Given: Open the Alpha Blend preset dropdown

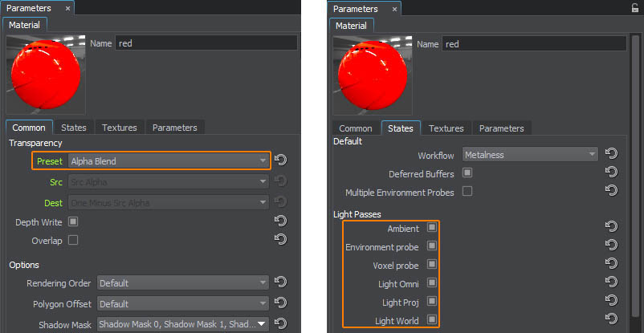Looking at the screenshot, I should coord(169,160).
